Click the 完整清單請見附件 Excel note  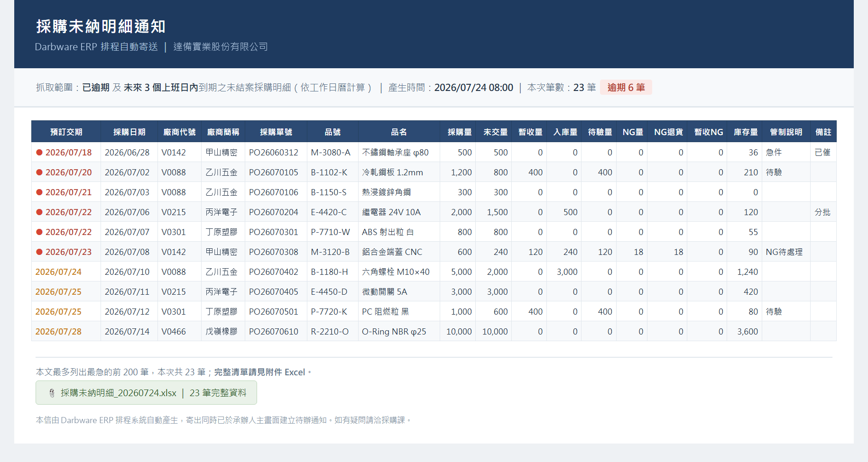[259, 372]
